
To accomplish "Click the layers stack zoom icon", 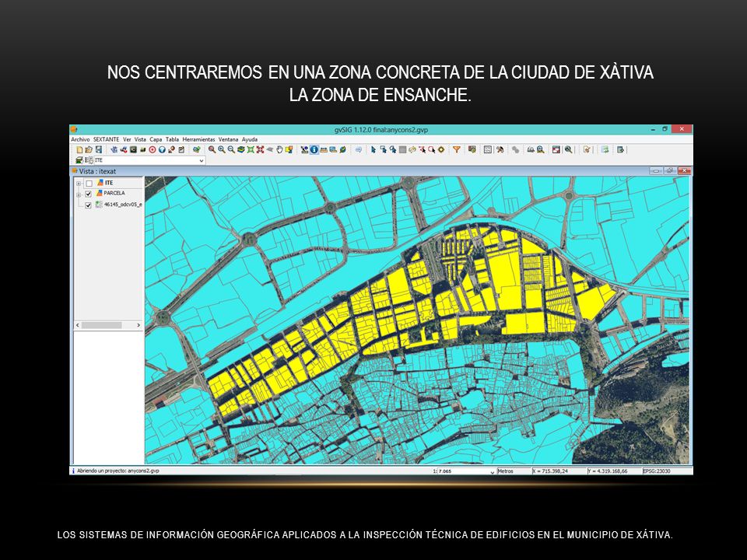I will (240, 149).
